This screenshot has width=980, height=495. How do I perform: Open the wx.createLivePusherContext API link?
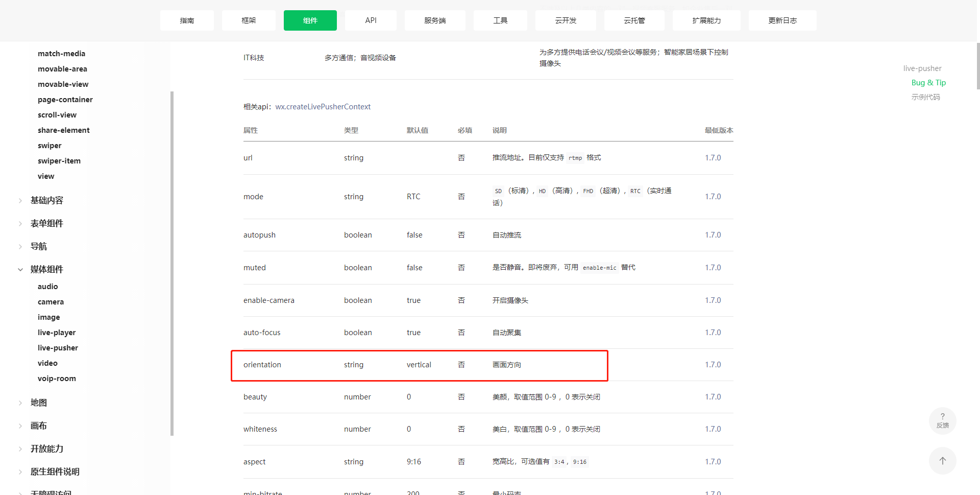click(323, 107)
